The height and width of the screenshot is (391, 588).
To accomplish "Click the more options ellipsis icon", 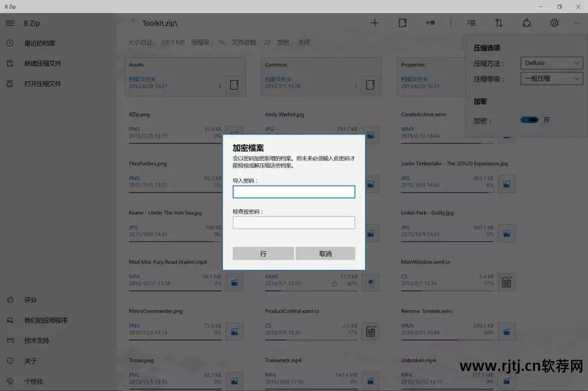I will pos(578,23).
